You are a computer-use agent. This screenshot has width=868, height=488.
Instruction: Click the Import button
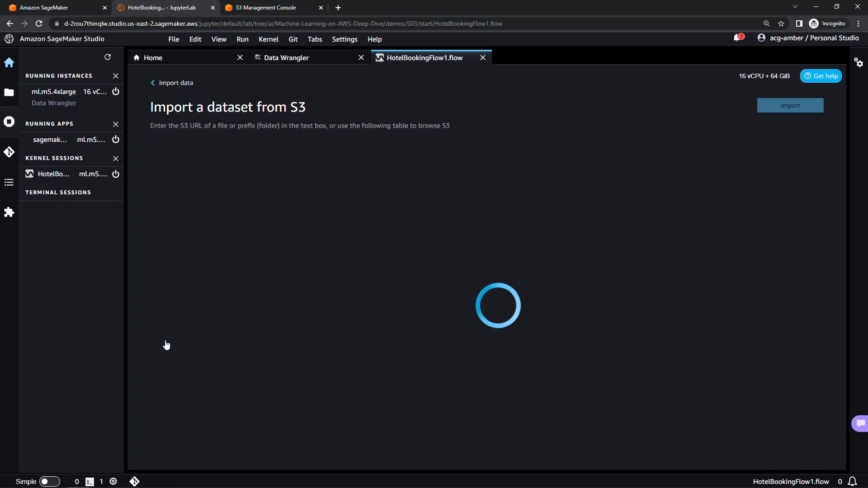(x=790, y=105)
